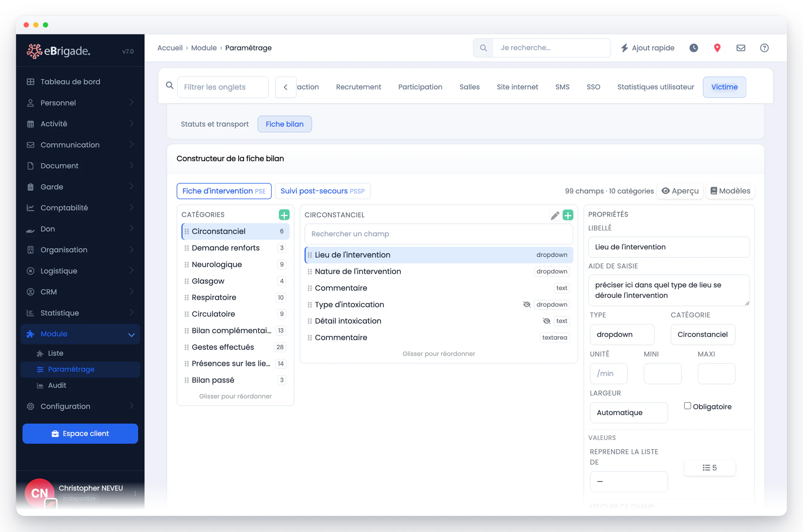Open the Site internet tab
803x532 pixels.
pyautogui.click(x=517, y=87)
